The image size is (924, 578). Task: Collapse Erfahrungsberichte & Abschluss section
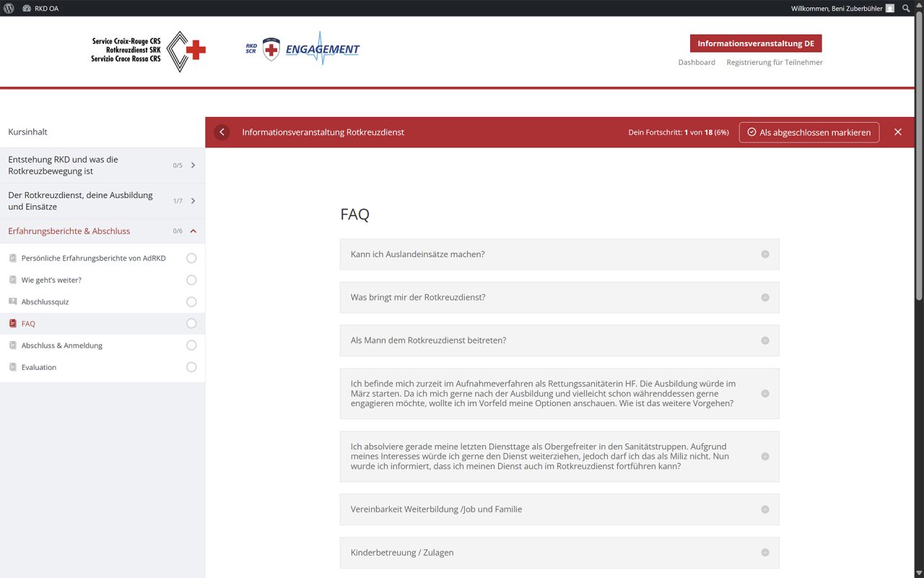point(193,231)
